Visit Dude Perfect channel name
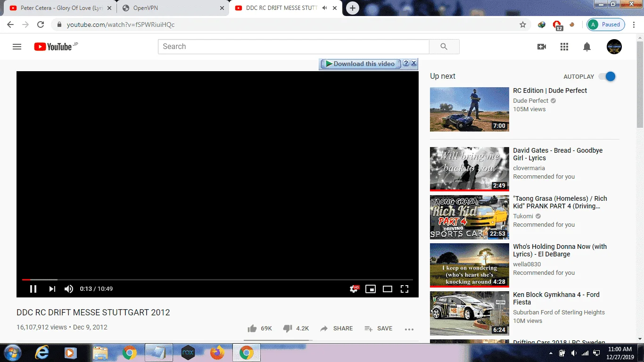644x362 pixels. pos(531,100)
